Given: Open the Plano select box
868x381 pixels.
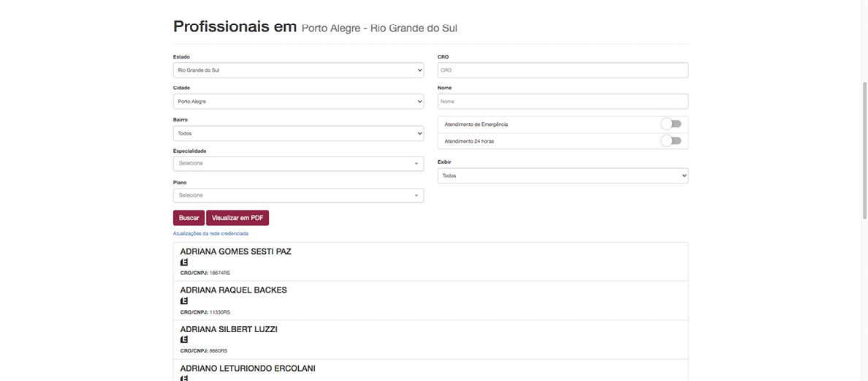Looking at the screenshot, I should coord(298,195).
